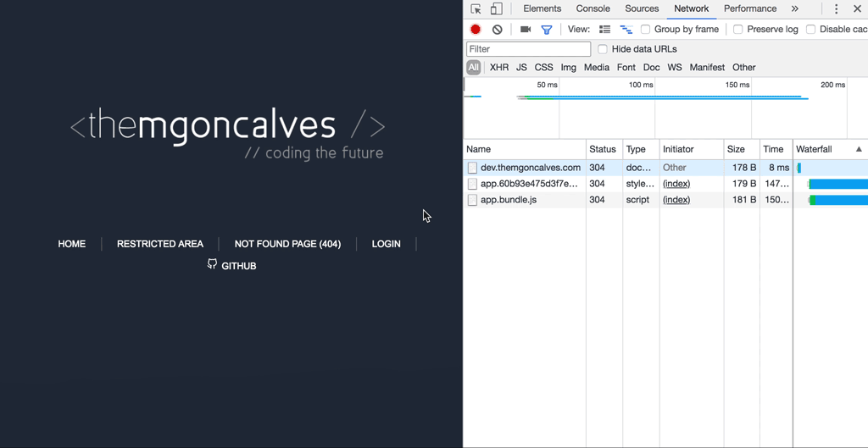The image size is (868, 448).
Task: Enable the Group by frame checkbox
Action: point(645,30)
